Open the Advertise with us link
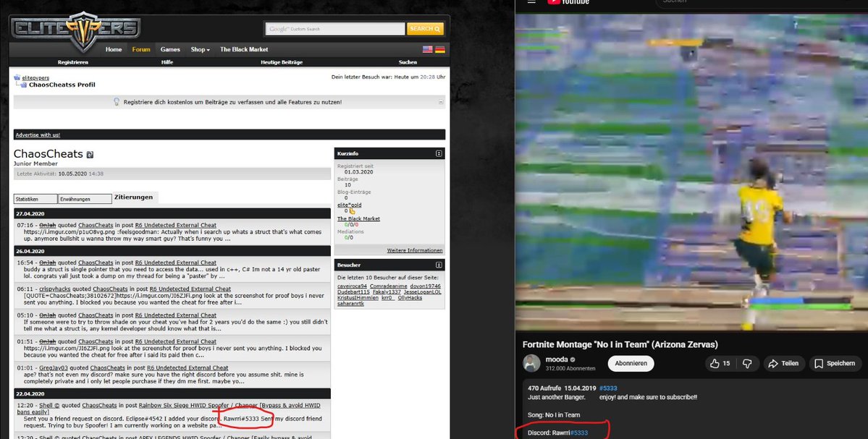Image resolution: width=868 pixels, height=439 pixels. pyautogui.click(x=38, y=135)
